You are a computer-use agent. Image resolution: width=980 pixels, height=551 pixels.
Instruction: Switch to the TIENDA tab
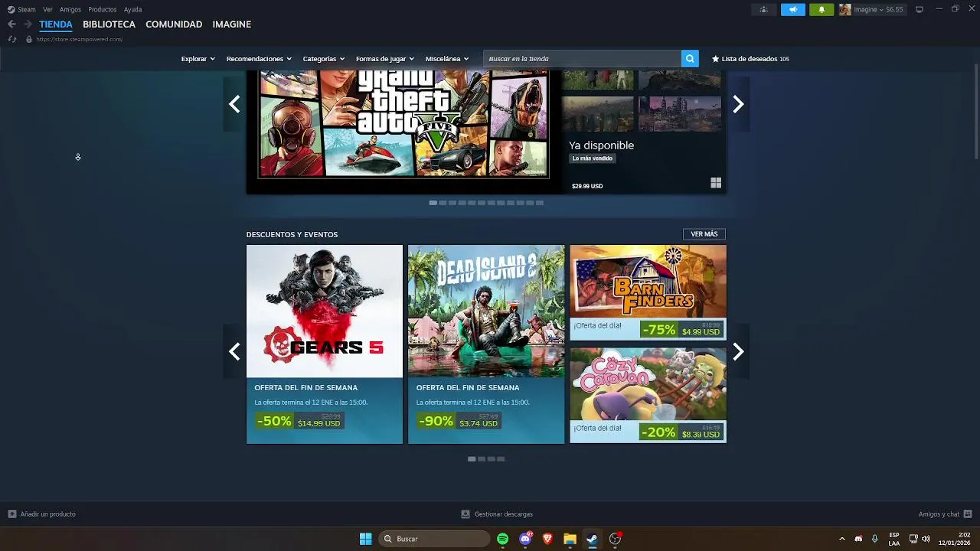pos(56,24)
